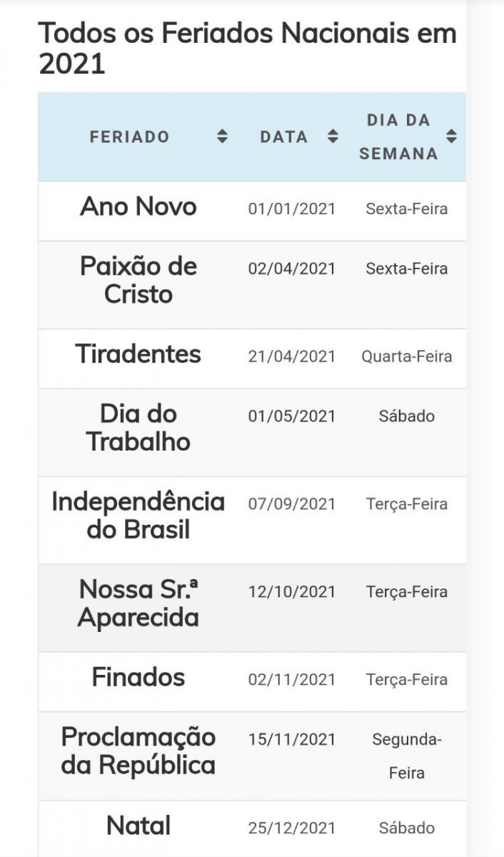Screen dimensions: 504x857
Task: Click the sort arrows beside DATA
Action: click(x=333, y=136)
